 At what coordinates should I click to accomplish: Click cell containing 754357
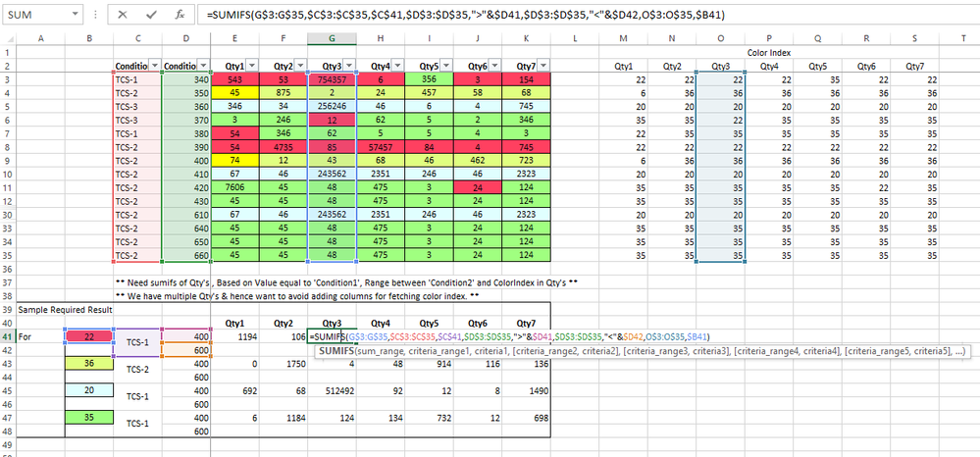(332, 79)
